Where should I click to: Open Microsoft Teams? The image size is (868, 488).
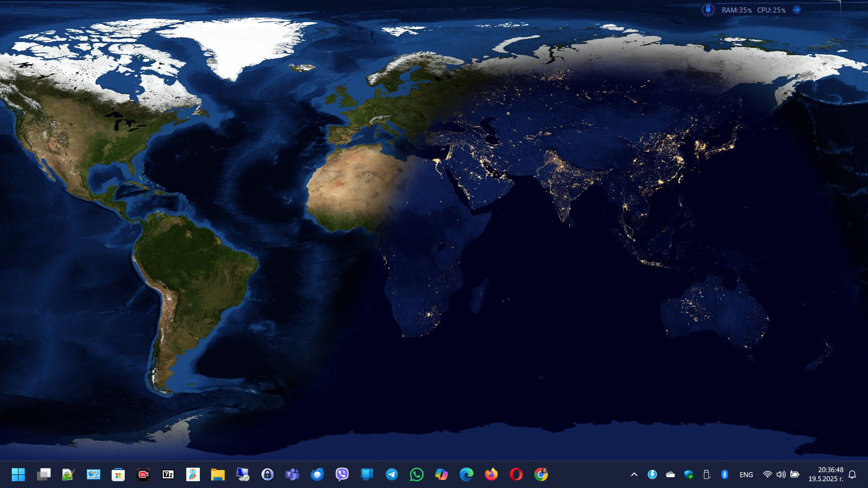[x=292, y=474]
